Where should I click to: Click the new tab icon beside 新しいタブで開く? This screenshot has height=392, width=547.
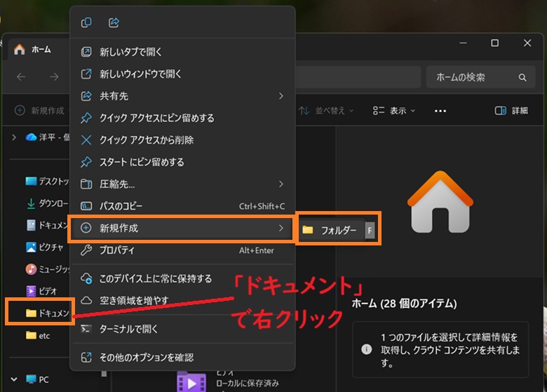(86, 52)
